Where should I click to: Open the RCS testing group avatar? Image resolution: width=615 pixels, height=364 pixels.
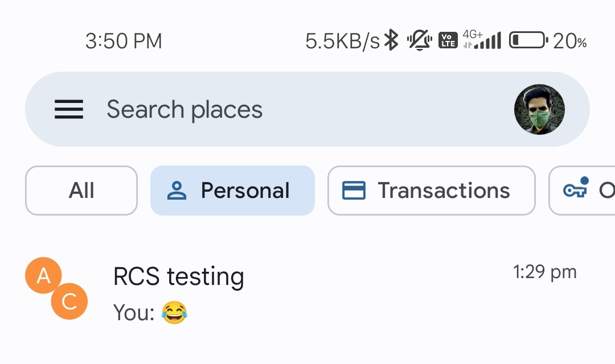coord(55,288)
